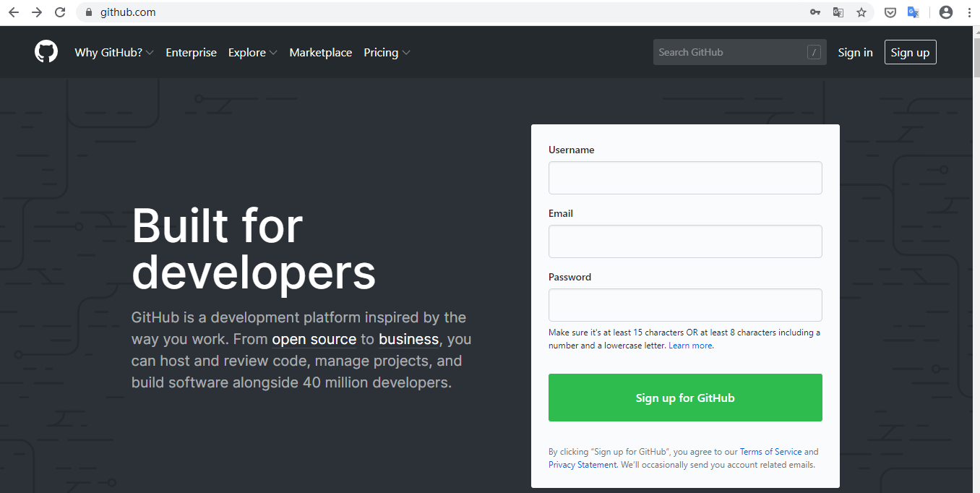Click the Username field label

572,150
